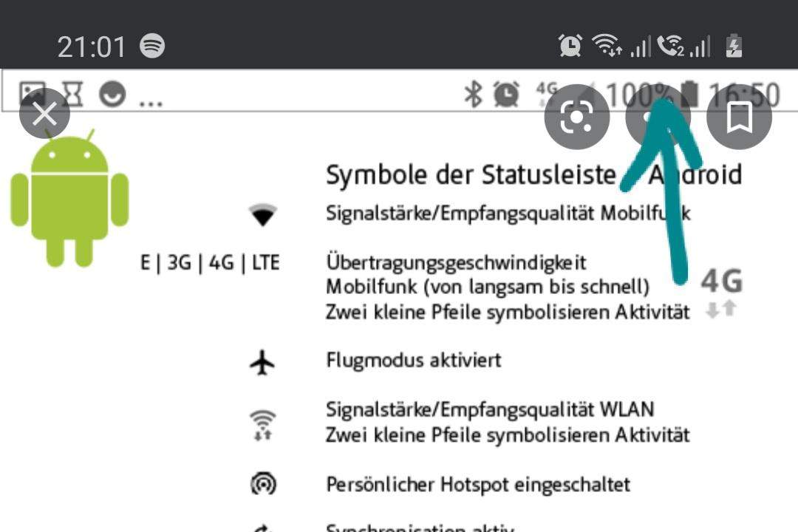798x532 pixels.
Task: Open Google Lens search for this image
Action: point(576,117)
